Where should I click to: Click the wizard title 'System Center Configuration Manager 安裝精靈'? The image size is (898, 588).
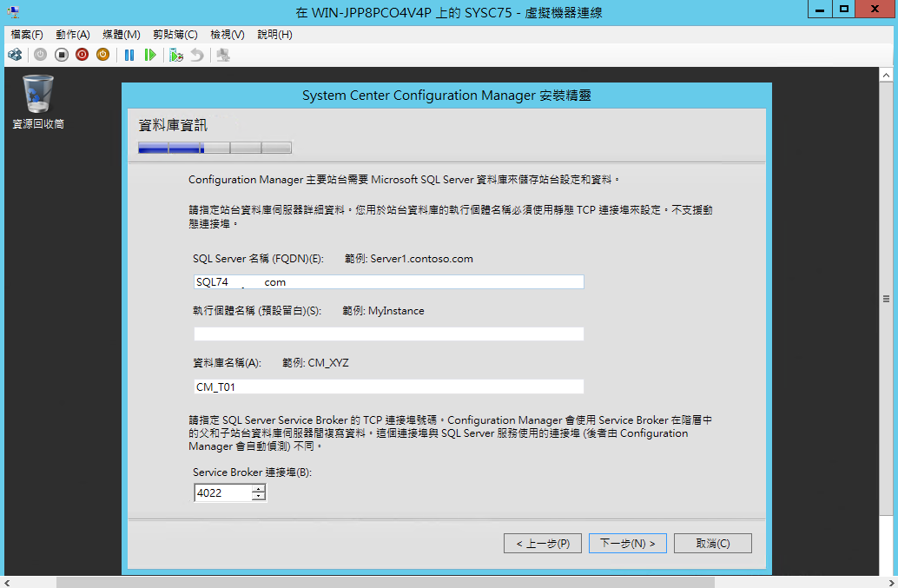click(446, 95)
